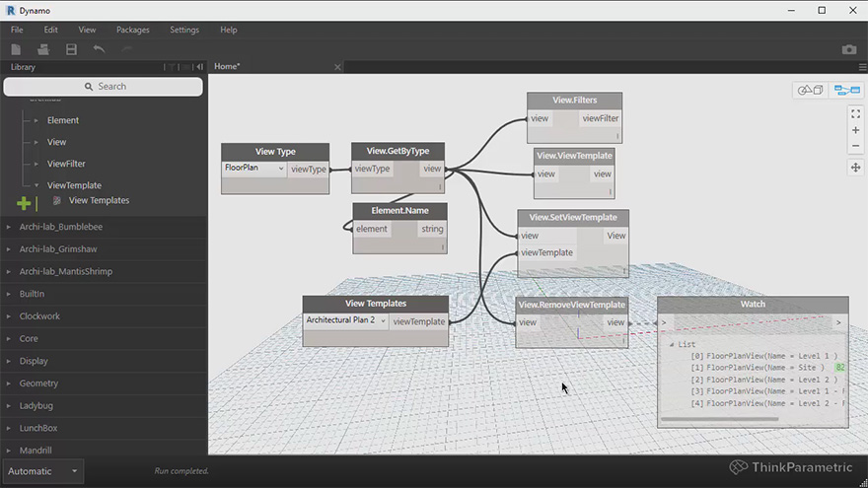This screenshot has width=868, height=488.
Task: Open the Packages menu
Action: coord(133,30)
